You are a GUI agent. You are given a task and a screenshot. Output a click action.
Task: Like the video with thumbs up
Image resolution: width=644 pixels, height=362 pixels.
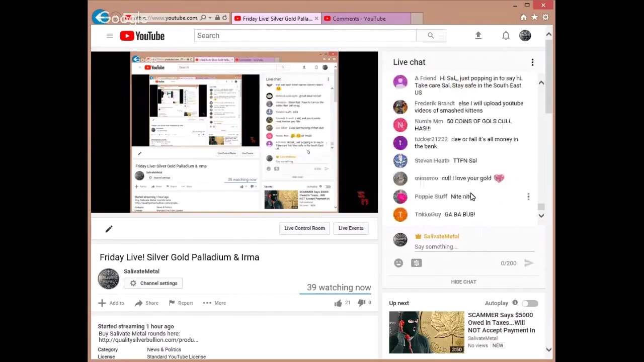338,303
